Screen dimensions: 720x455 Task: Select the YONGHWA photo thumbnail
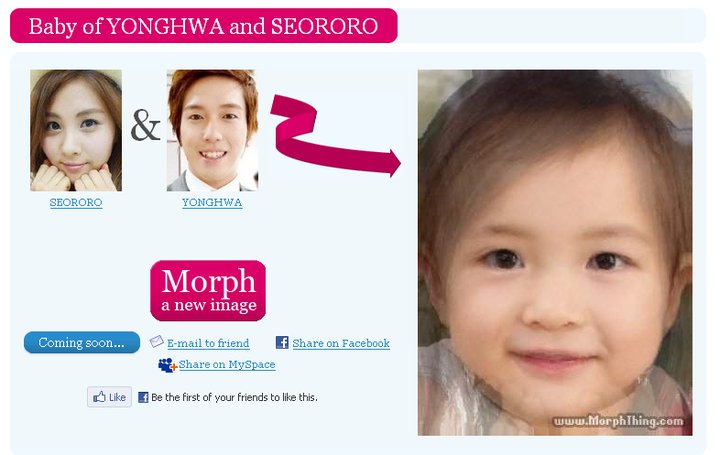coord(212,130)
